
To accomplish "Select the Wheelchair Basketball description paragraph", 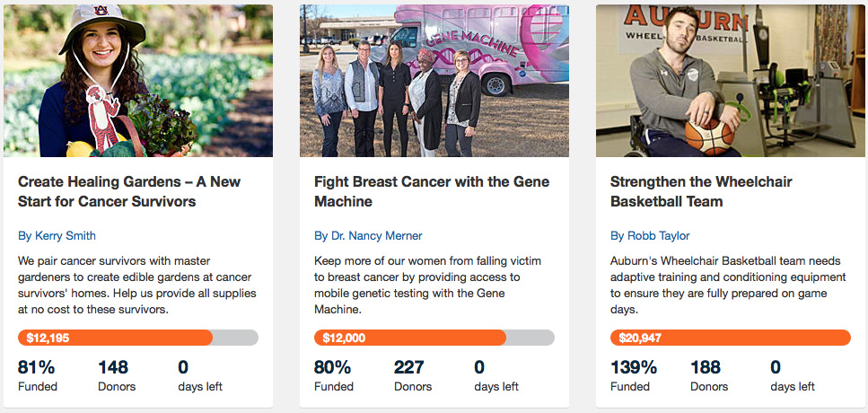I will (x=725, y=285).
